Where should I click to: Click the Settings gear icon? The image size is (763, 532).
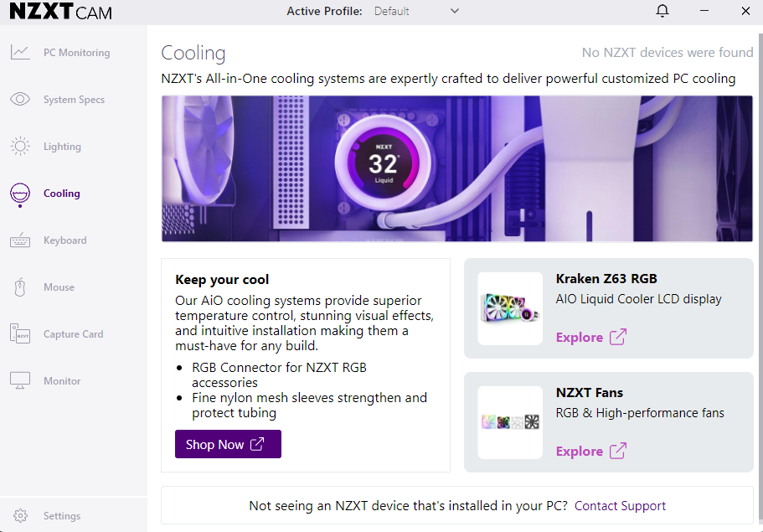20,515
